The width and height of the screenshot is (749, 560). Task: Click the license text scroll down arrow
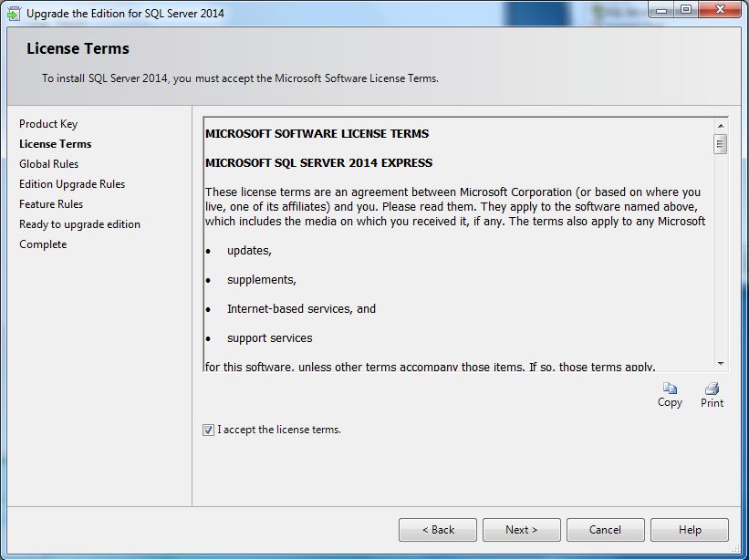pyautogui.click(x=721, y=364)
